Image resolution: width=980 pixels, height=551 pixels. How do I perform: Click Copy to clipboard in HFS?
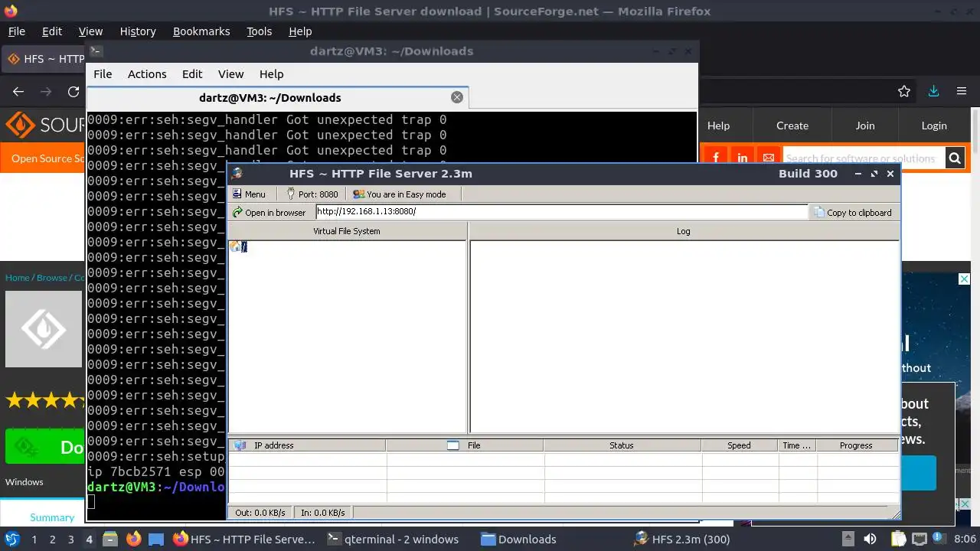[853, 212]
